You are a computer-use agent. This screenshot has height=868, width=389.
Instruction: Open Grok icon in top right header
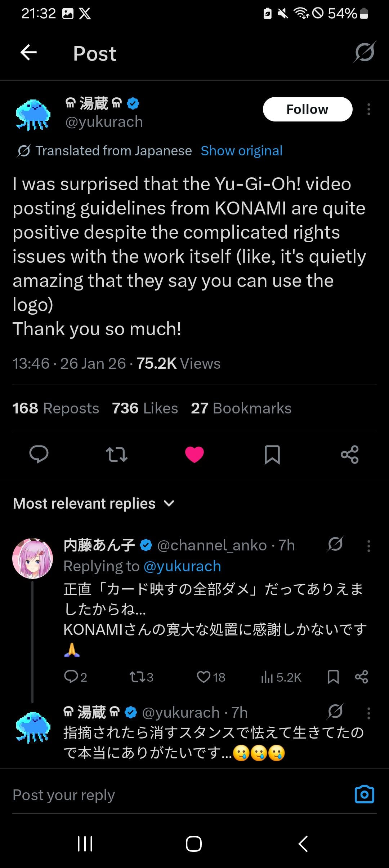[364, 53]
